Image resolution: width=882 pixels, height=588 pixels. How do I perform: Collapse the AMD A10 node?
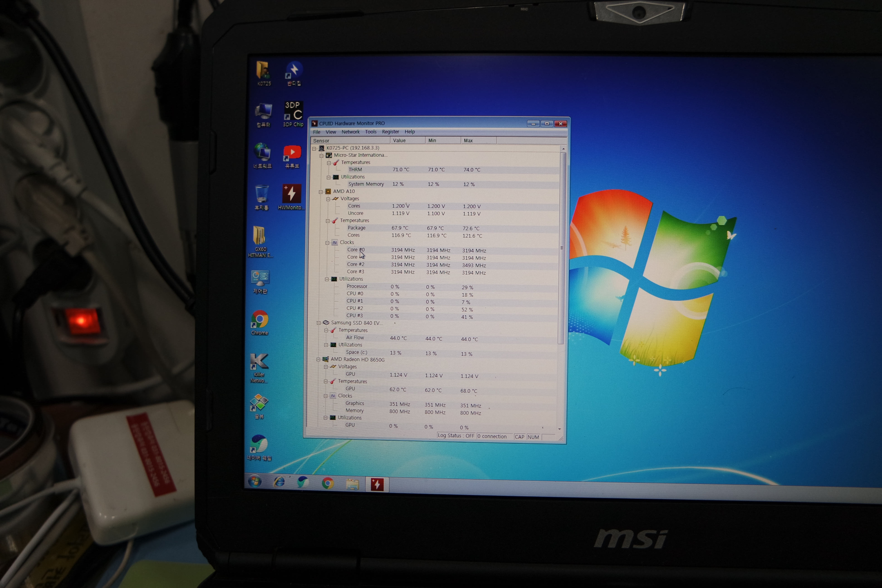click(321, 192)
